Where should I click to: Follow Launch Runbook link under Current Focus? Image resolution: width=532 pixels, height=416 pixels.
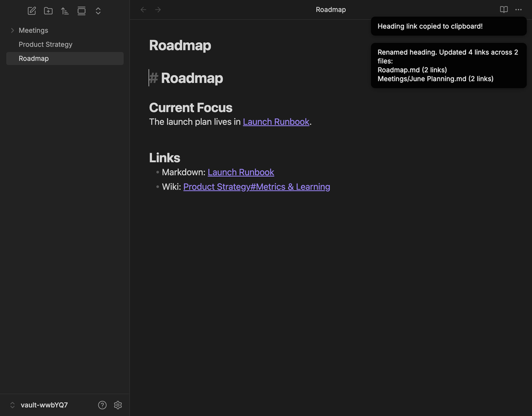[x=276, y=121]
